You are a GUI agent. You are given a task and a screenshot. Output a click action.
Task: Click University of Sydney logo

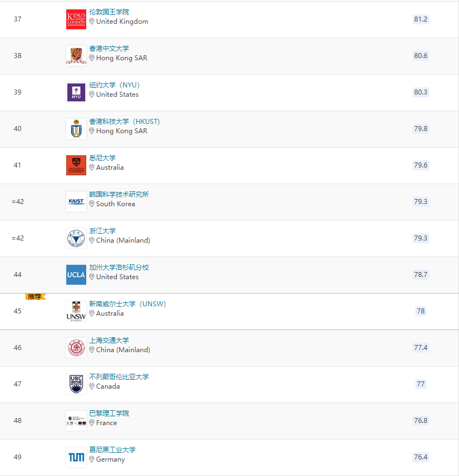[x=76, y=165]
